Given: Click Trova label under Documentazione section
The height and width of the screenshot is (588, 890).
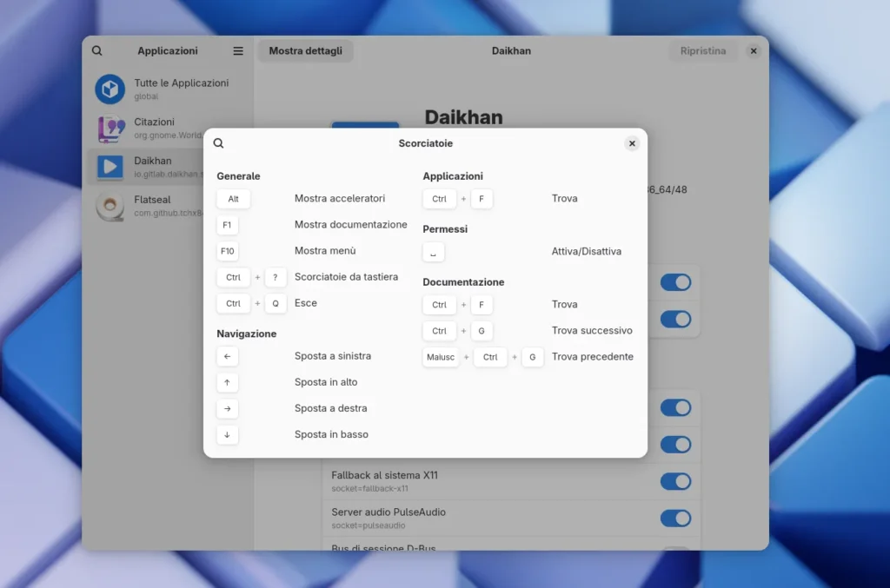Looking at the screenshot, I should 564,305.
